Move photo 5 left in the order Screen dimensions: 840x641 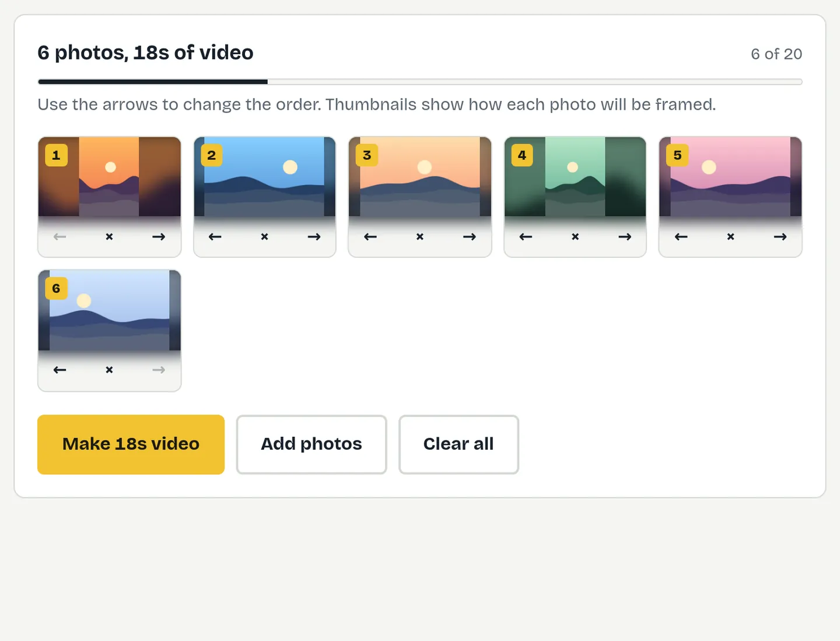pyautogui.click(x=681, y=237)
